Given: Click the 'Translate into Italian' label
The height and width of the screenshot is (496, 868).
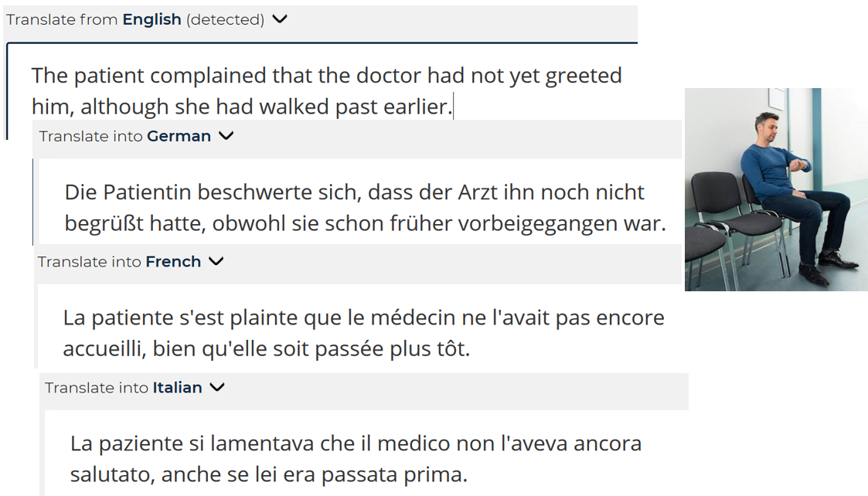Looking at the screenshot, I should point(124,388).
